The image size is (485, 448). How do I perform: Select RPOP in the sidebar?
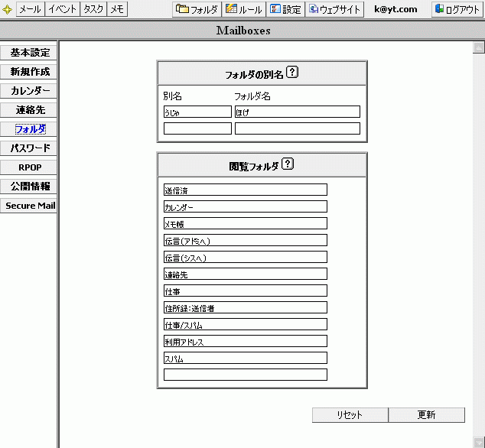point(29,167)
